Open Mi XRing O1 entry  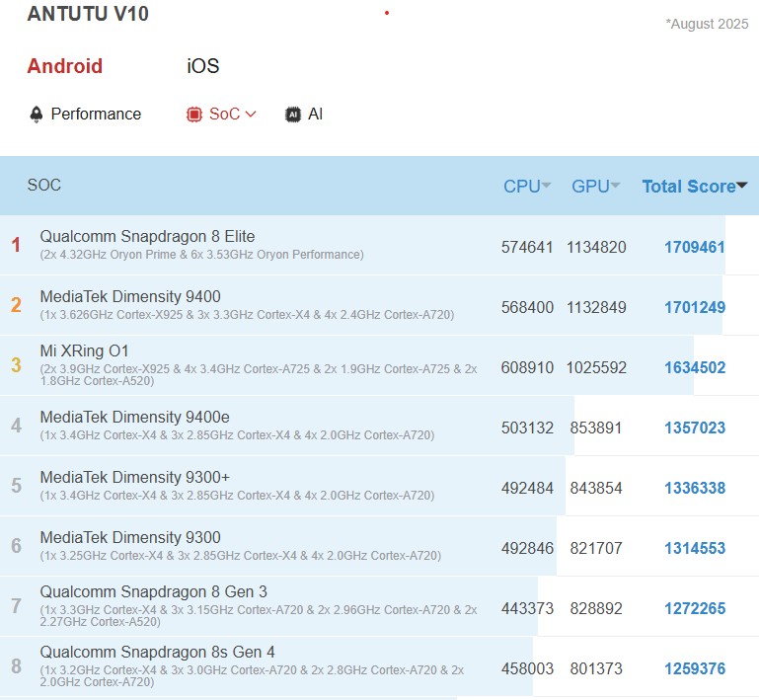pyautogui.click(x=84, y=350)
